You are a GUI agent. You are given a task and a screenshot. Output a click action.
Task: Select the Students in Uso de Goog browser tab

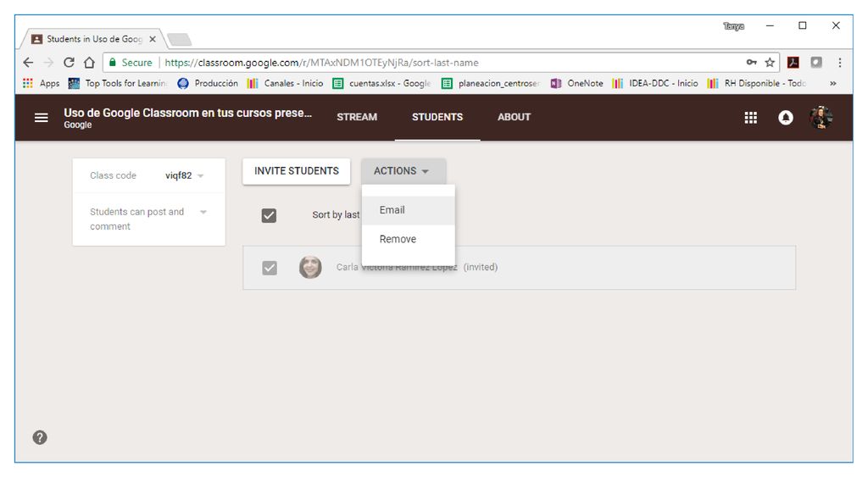point(92,39)
